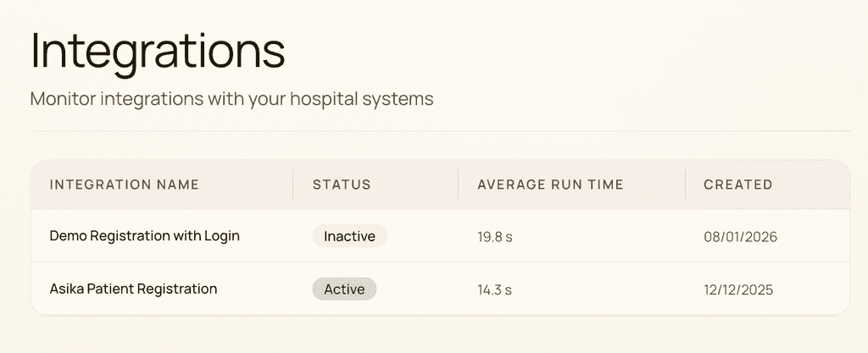Sort by the Created column header
The image size is (868, 353).
(738, 185)
